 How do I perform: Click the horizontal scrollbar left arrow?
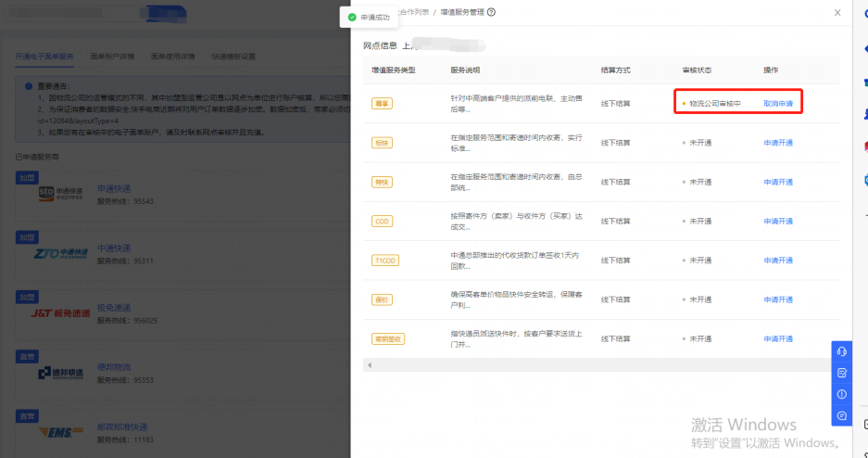tap(370, 365)
